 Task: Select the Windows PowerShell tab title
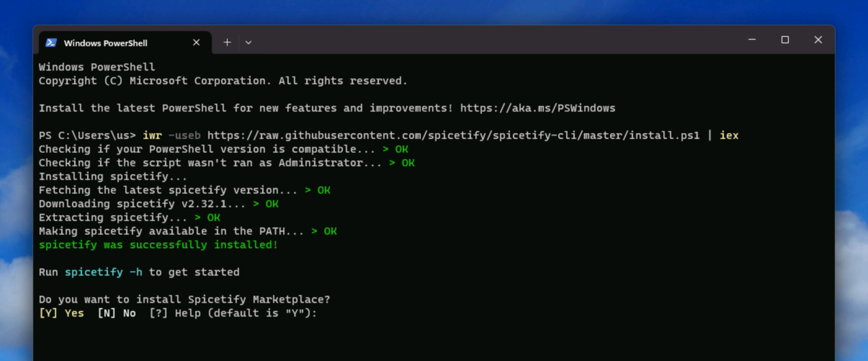click(105, 43)
